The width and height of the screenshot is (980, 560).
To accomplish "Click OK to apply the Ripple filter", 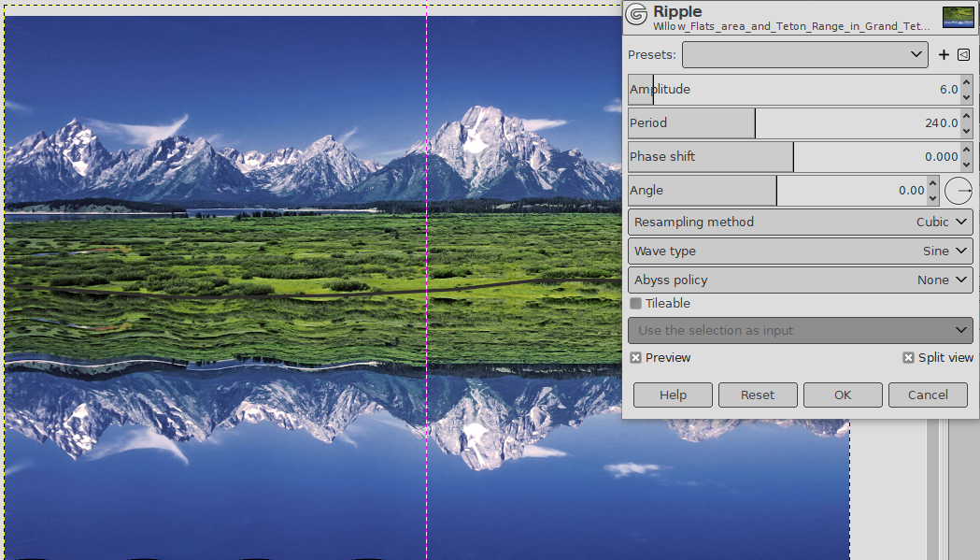I will pos(843,395).
